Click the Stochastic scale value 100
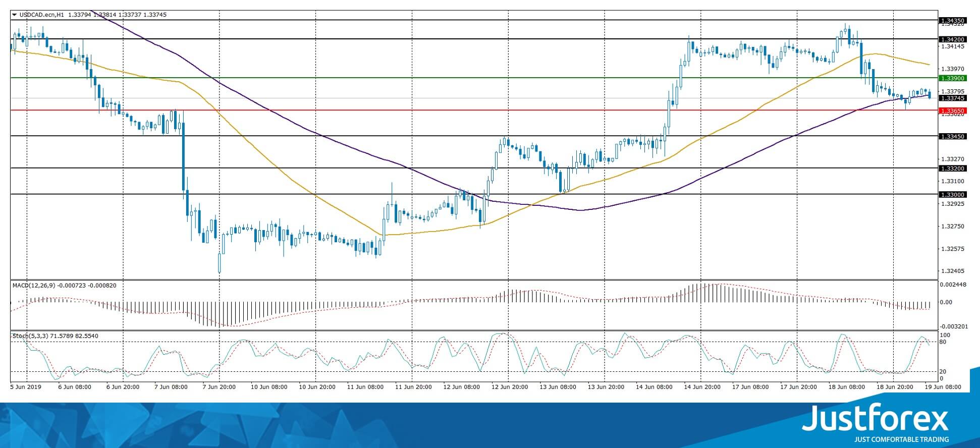Screen dimensions: 980x448 (x=945, y=335)
